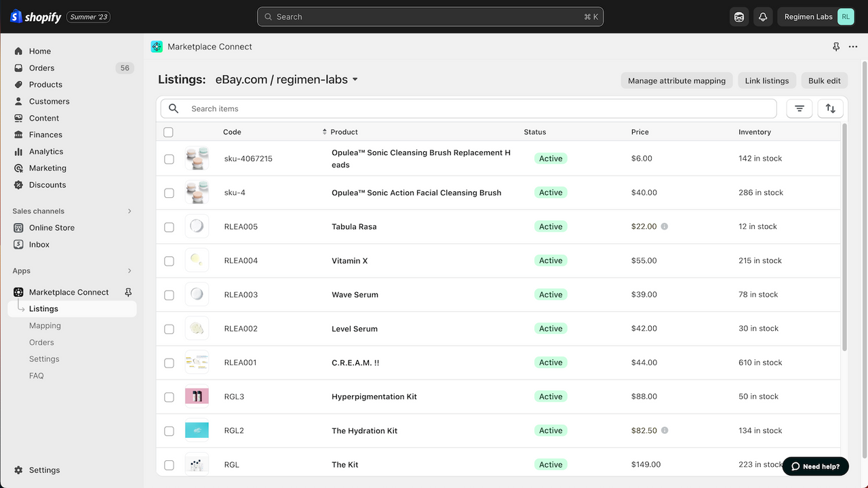The height and width of the screenshot is (488, 868).
Task: Click the Link listings button
Action: coord(767,80)
